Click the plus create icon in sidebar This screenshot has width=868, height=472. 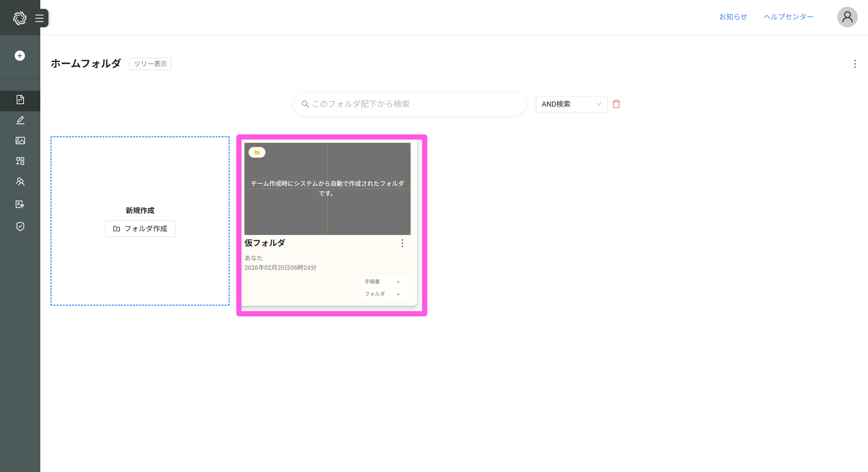(20, 56)
